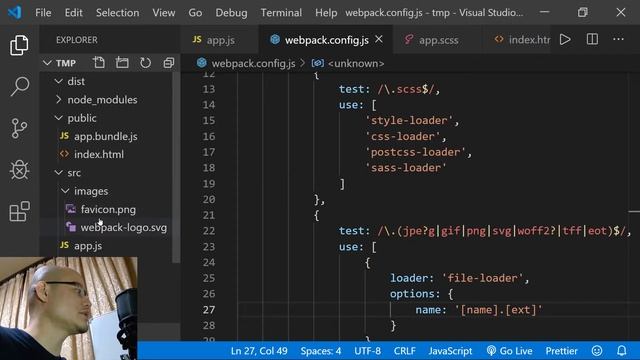Open favicon.png in the images folder

(x=108, y=209)
